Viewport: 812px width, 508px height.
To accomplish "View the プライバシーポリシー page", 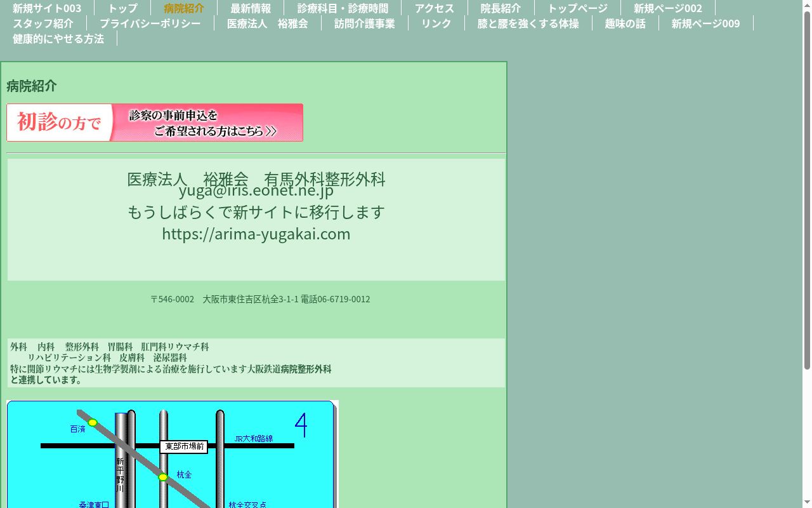I will [150, 23].
